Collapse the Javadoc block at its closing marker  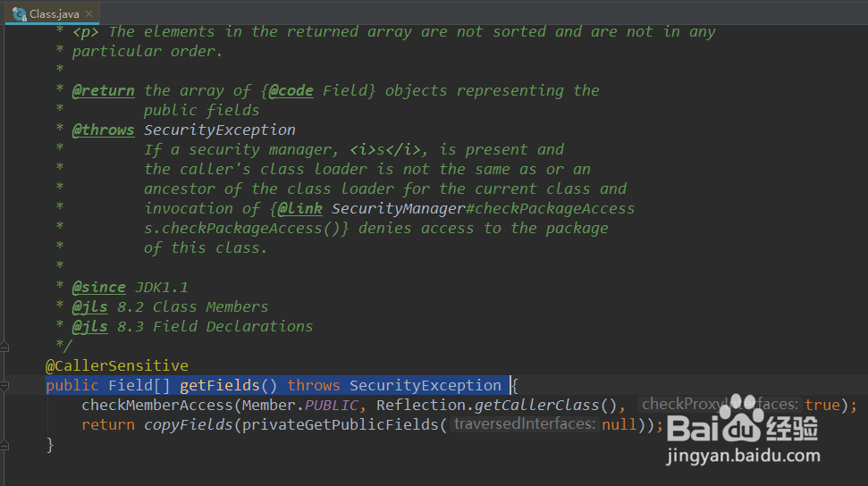tap(4, 347)
